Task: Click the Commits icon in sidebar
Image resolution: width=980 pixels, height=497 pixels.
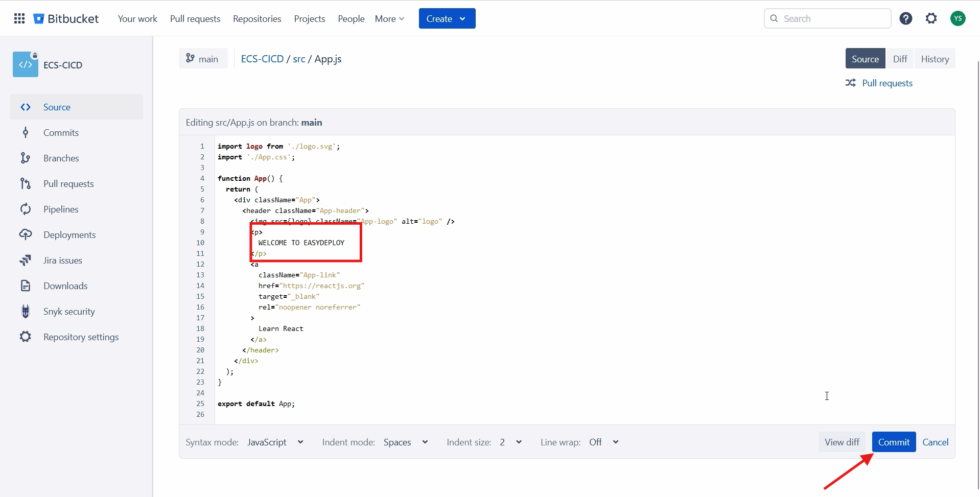Action: pyautogui.click(x=26, y=132)
